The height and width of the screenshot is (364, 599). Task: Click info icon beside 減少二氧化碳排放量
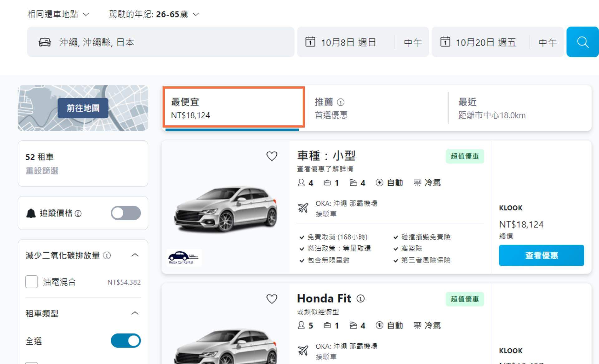107,255
